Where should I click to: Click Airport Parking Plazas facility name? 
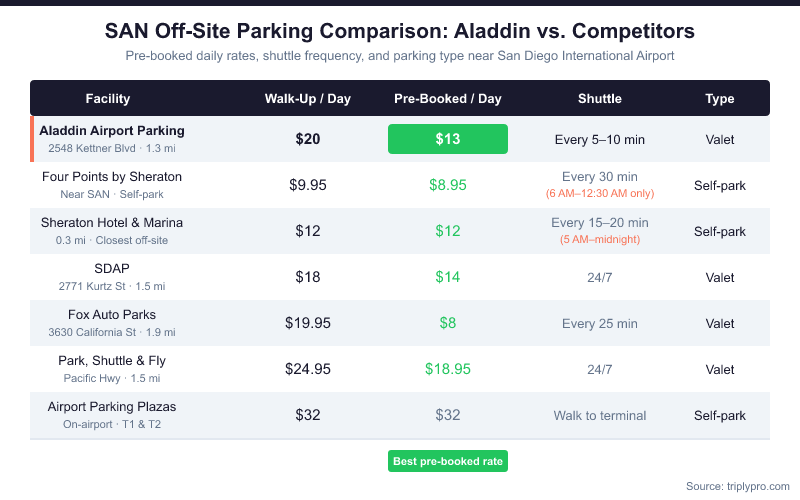pos(112,407)
